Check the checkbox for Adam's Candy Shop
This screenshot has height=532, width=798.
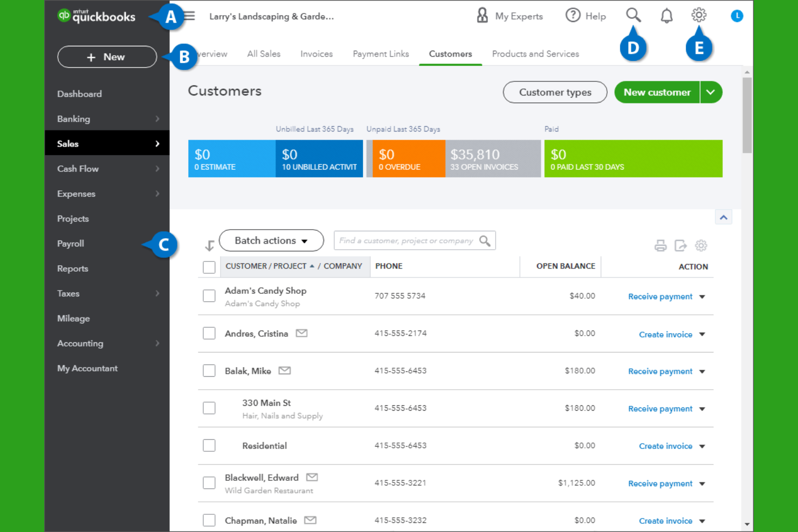(209, 295)
